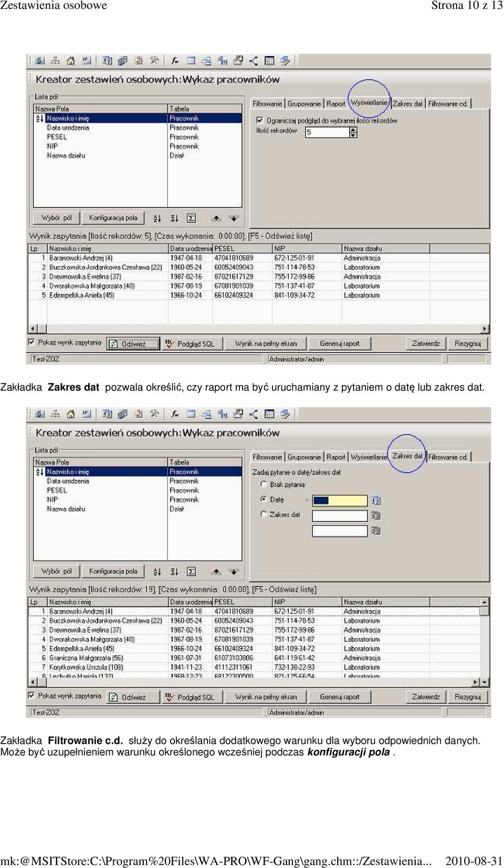Open the fx function icon in upper screenshot toolbar

[175, 61]
